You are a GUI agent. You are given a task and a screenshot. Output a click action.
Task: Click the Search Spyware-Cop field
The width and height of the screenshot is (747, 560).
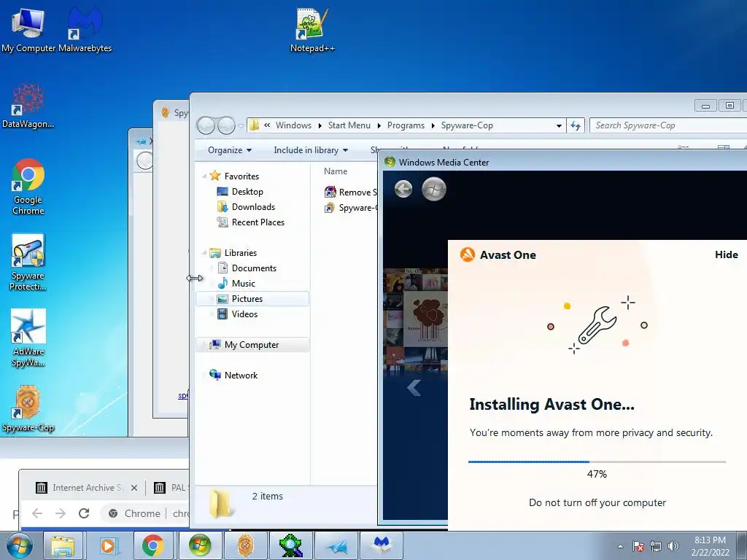pyautogui.click(x=667, y=125)
